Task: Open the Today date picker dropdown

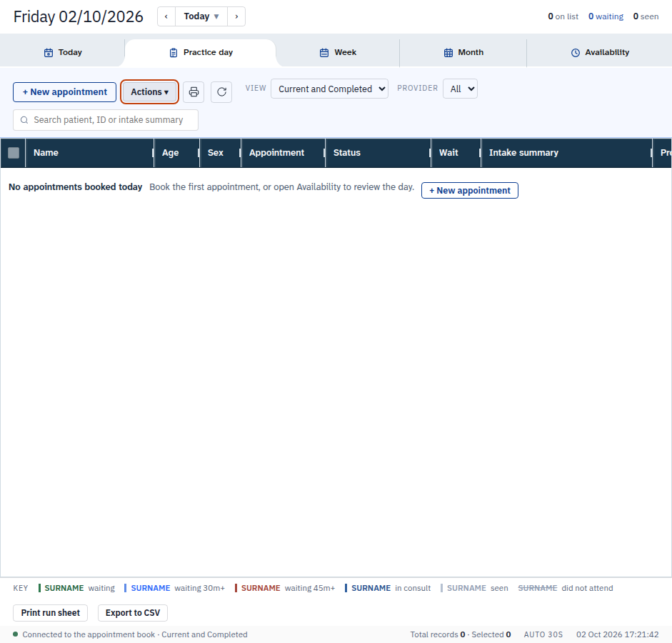Action: (201, 16)
